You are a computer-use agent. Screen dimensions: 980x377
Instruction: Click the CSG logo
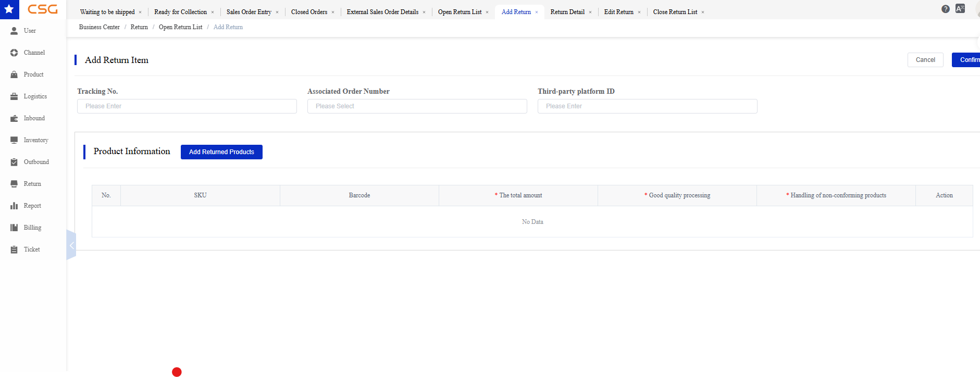click(43, 9)
